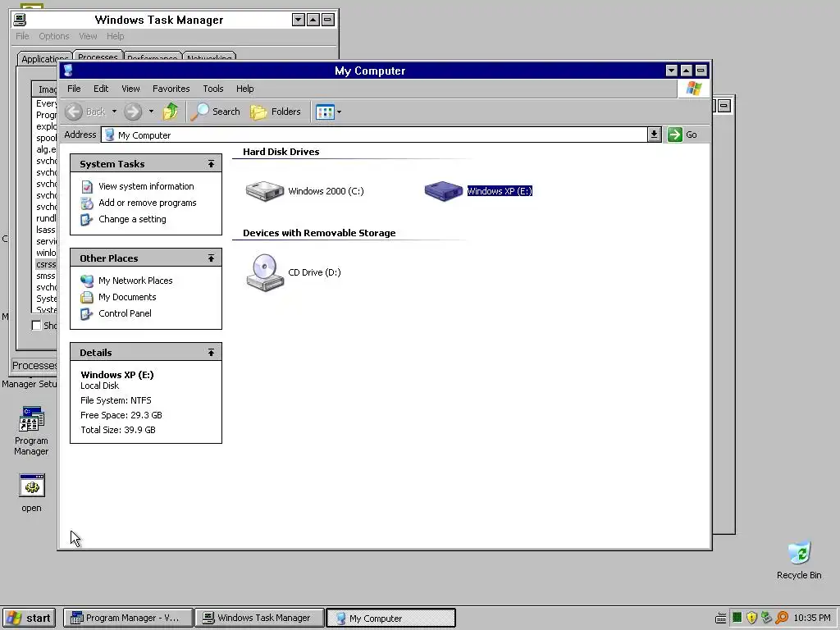Click the network connection tray icon

click(x=767, y=618)
